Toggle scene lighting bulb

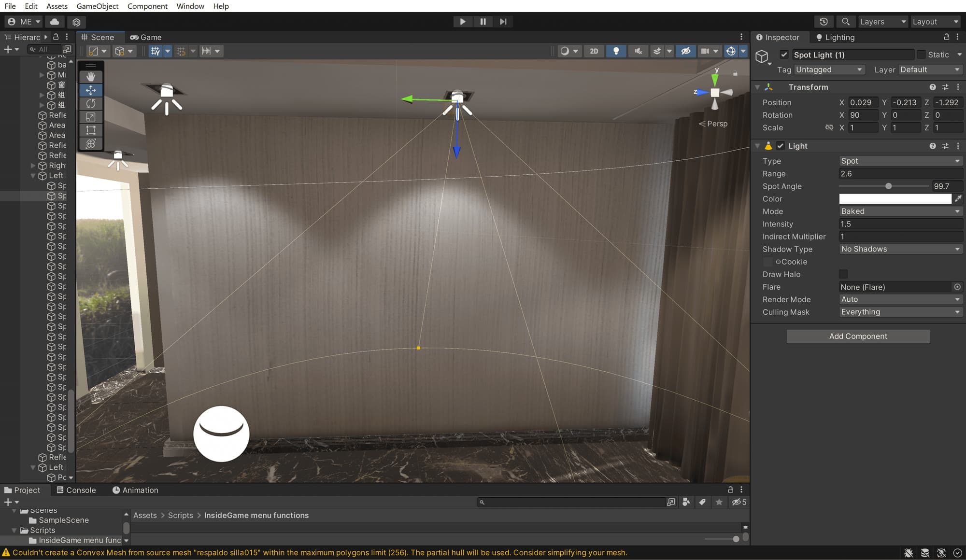[x=616, y=51]
